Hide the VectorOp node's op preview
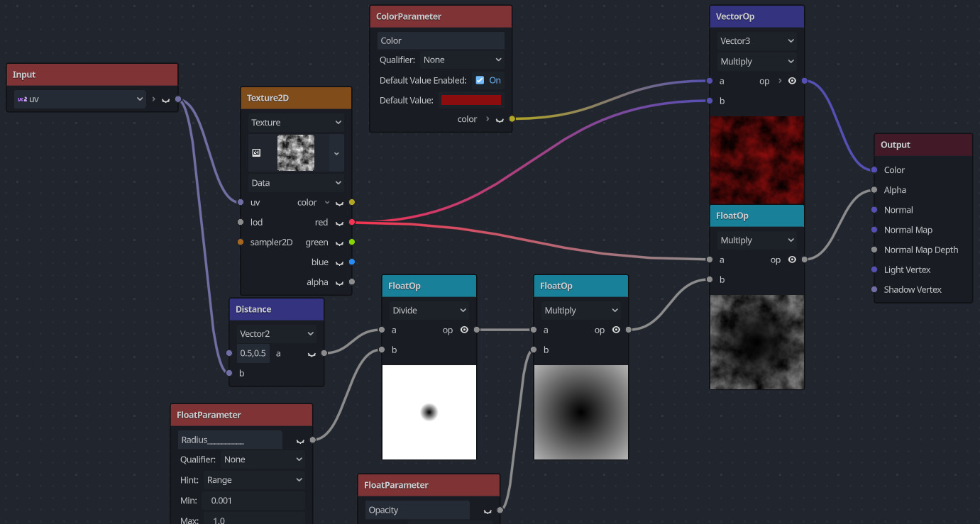The width and height of the screenshot is (980, 524). point(792,81)
